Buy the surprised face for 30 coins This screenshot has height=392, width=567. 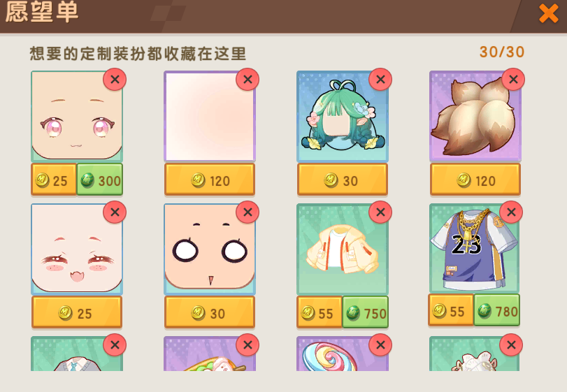(x=210, y=312)
